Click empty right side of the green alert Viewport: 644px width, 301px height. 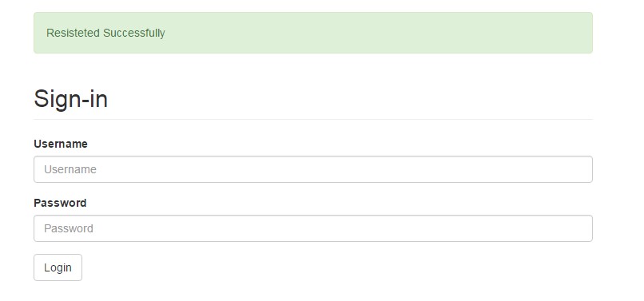pos(451,33)
